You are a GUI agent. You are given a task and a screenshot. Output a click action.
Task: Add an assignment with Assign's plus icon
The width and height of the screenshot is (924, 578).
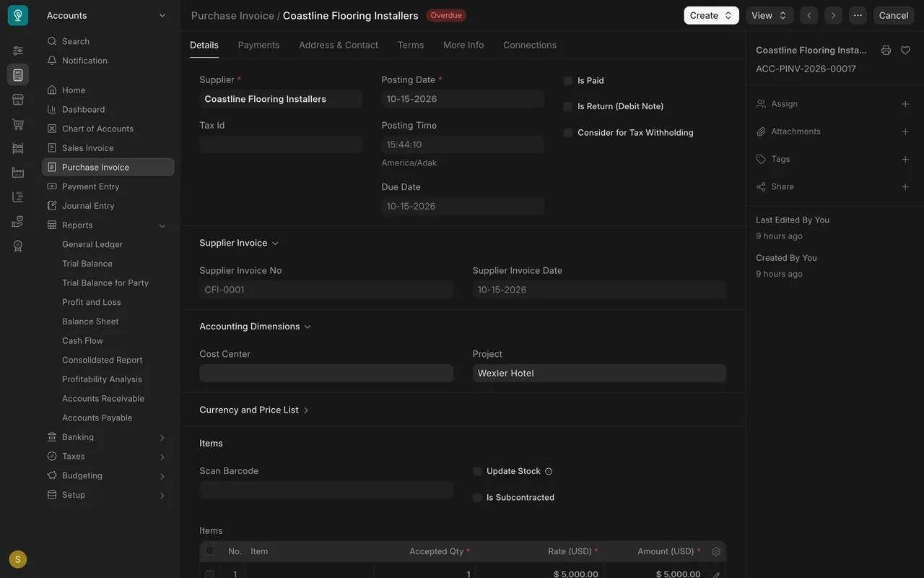905,104
